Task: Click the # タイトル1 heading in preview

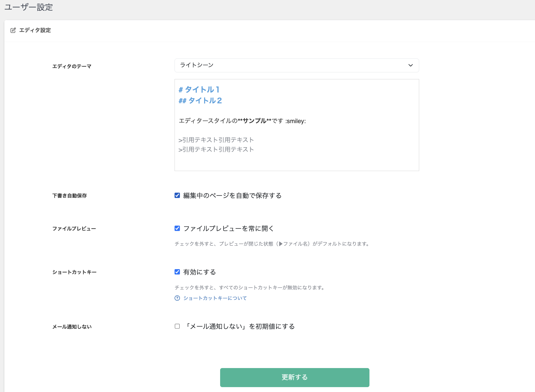Action: 199,89
